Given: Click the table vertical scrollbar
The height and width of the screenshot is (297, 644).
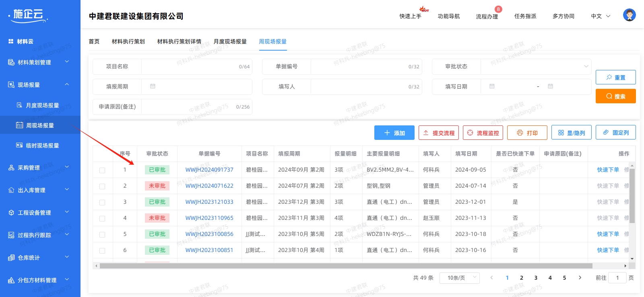Looking at the screenshot, I should tap(632, 196).
